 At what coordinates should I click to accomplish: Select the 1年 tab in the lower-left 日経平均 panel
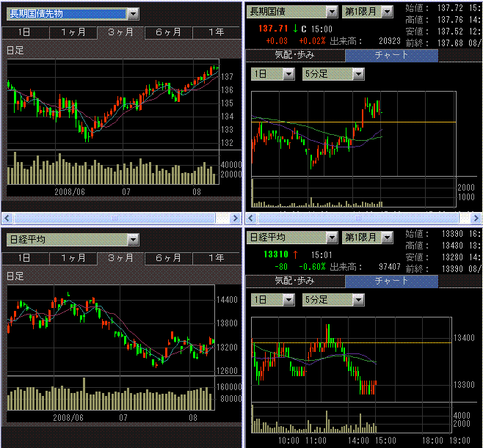217,258
